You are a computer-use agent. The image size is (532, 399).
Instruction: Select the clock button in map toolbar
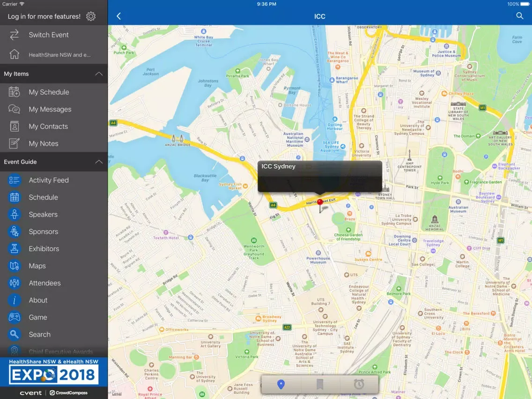click(x=359, y=384)
